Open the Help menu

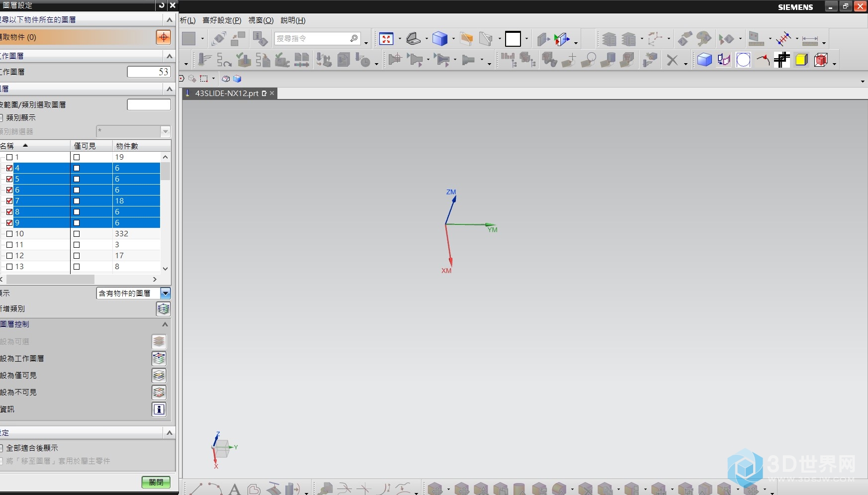coord(293,20)
